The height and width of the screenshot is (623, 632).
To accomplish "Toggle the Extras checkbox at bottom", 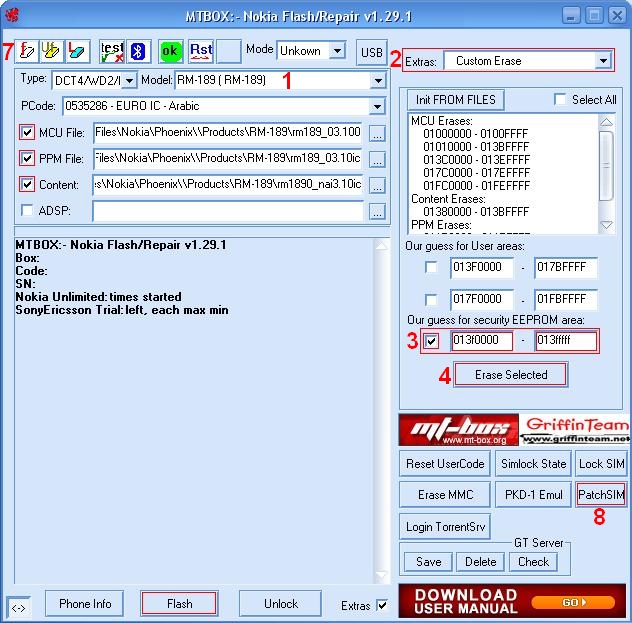I will coord(382,605).
